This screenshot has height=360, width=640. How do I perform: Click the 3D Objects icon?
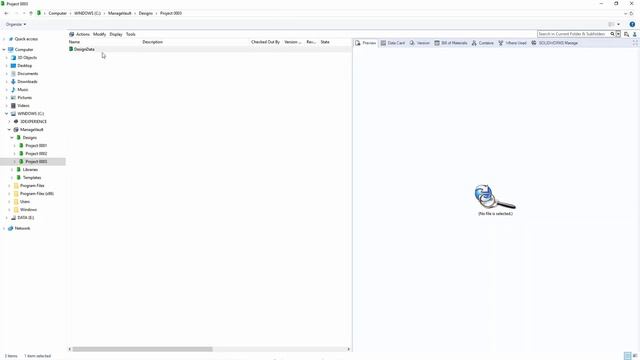pos(13,58)
